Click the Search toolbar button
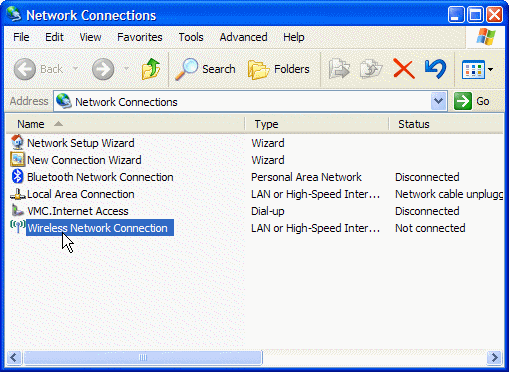Screen dimensions: 509x372 point(205,69)
